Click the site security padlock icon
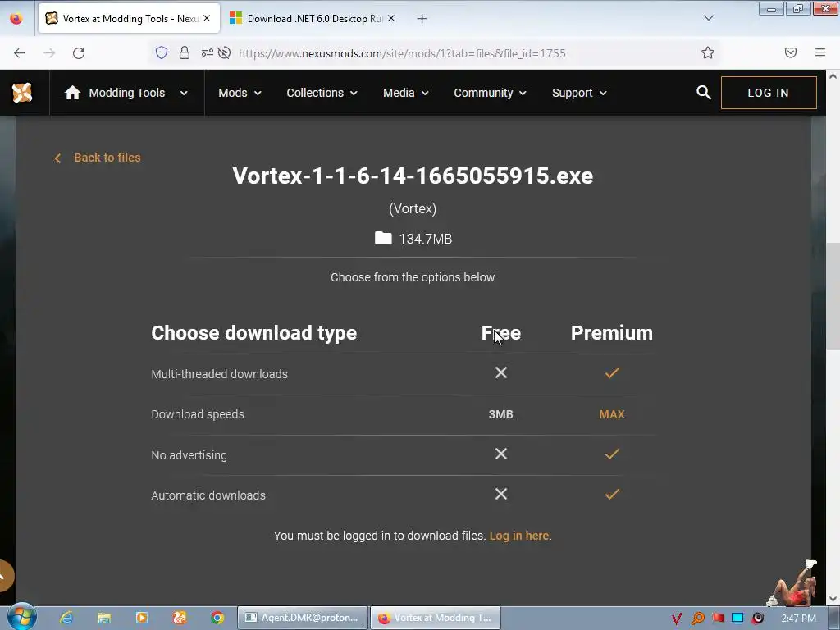Viewport: 840px width, 630px height. click(185, 52)
